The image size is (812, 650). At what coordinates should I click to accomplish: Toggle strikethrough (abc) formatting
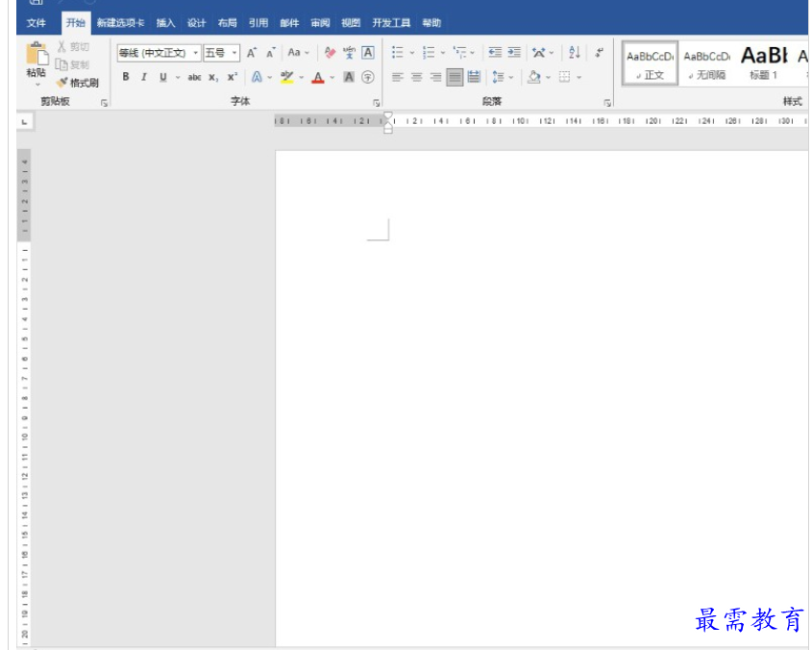coord(194,77)
